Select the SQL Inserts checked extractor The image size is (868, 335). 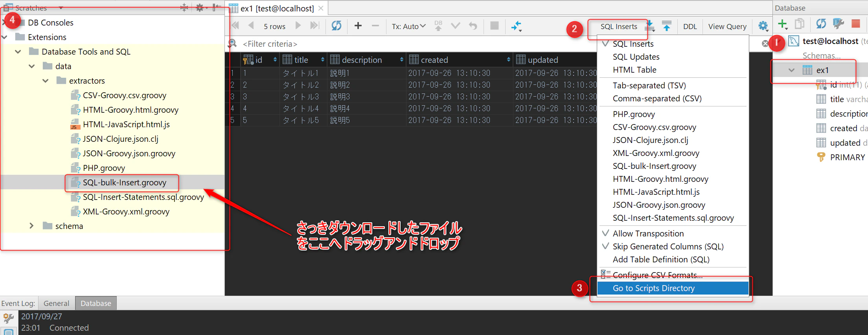633,44
